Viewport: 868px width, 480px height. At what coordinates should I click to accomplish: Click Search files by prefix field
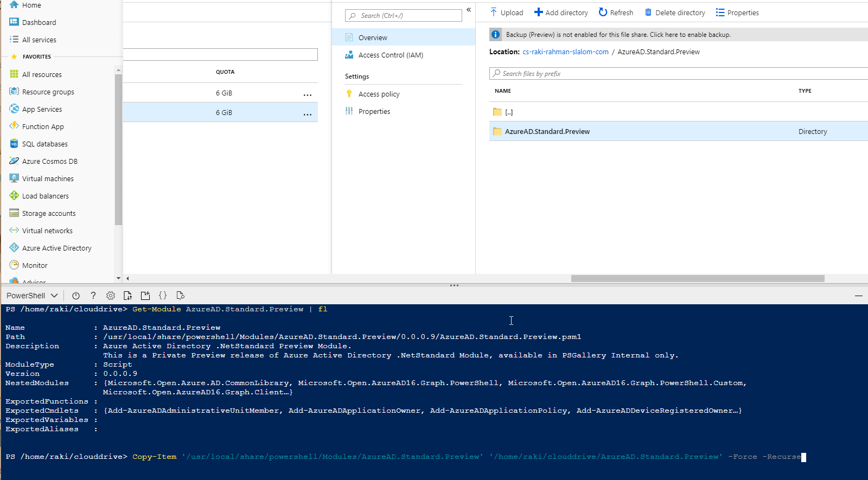pyautogui.click(x=679, y=73)
